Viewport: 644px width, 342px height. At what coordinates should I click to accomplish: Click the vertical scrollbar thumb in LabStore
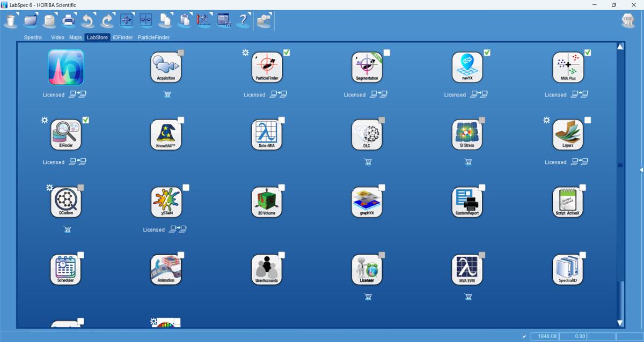pyautogui.click(x=620, y=165)
